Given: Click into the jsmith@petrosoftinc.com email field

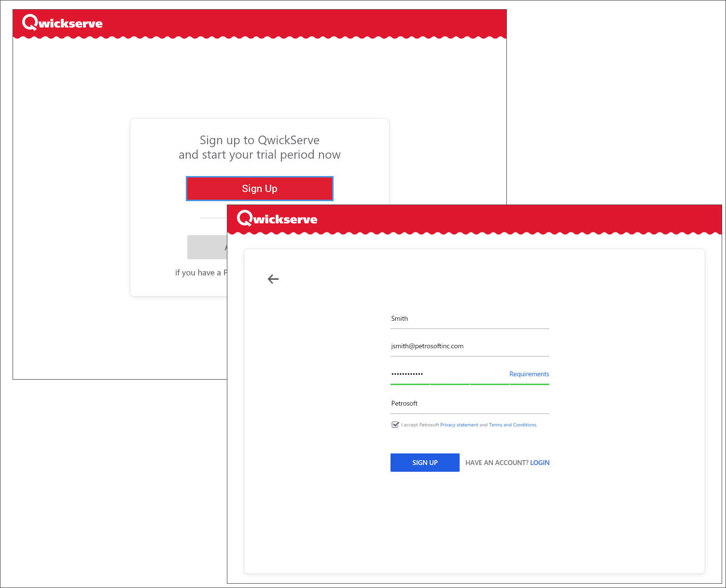Looking at the screenshot, I should click(x=469, y=346).
